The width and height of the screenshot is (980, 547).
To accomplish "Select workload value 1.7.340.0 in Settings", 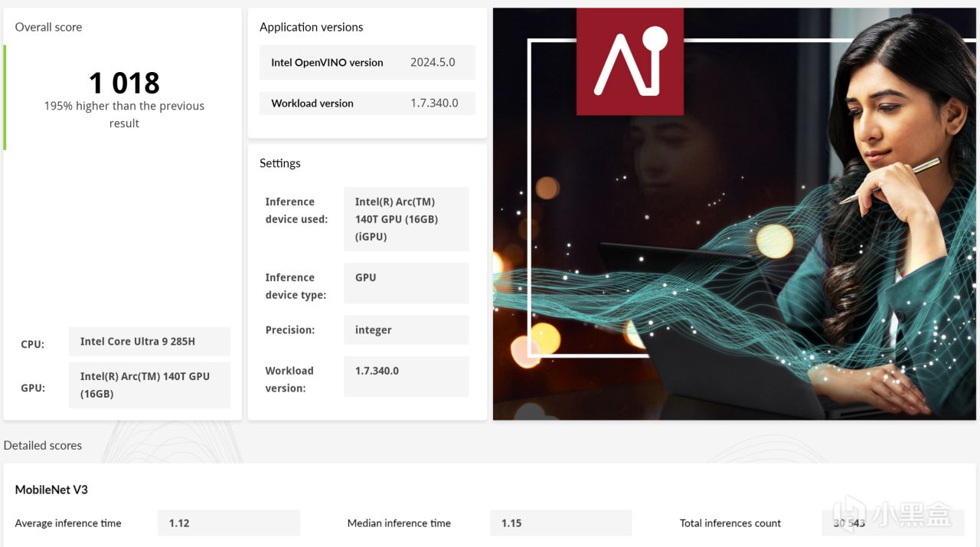I will click(x=406, y=376).
